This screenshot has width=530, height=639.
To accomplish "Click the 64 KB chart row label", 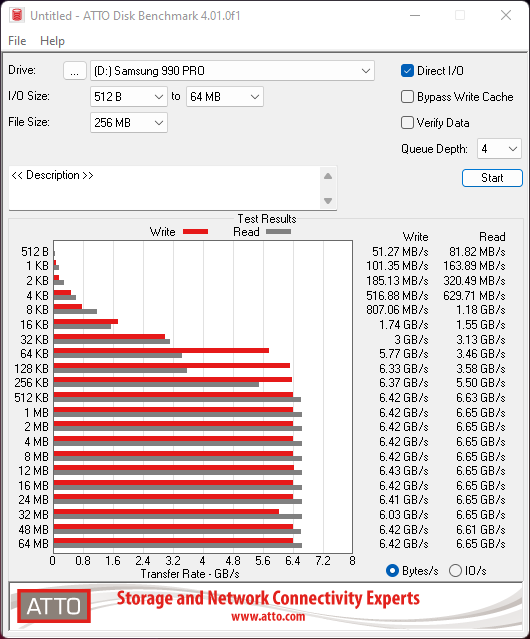I will [34, 354].
